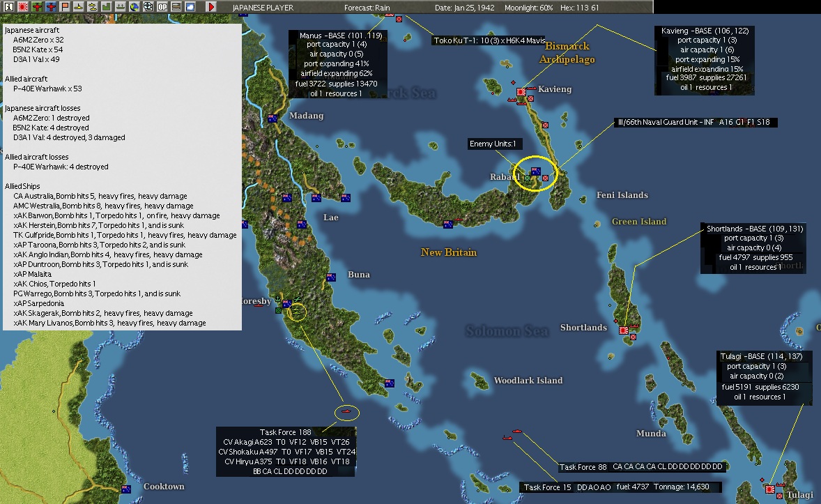Open the cloud weather toolbar icon
The height and width of the screenshot is (504, 821).
click(190, 7)
